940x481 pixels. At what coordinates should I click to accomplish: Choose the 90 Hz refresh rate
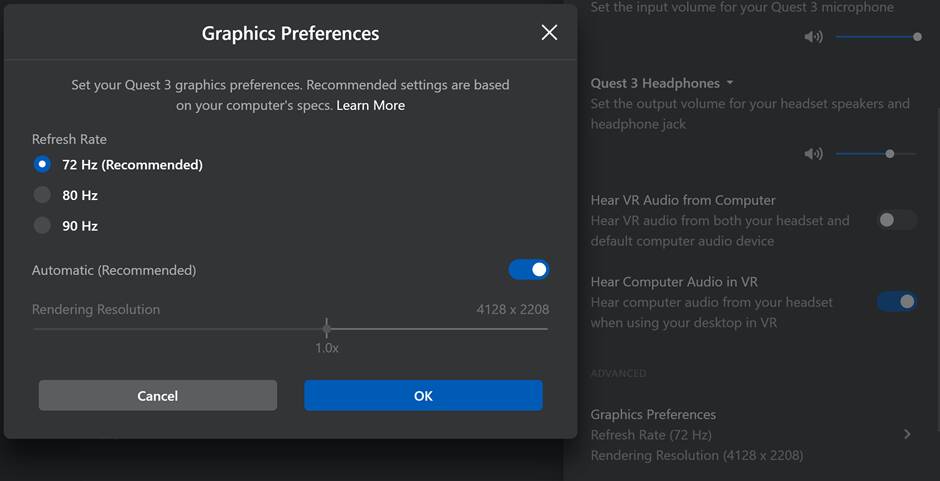[x=42, y=226]
